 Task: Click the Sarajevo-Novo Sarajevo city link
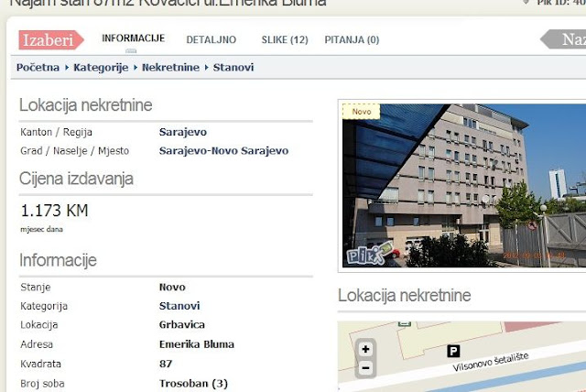(x=223, y=150)
